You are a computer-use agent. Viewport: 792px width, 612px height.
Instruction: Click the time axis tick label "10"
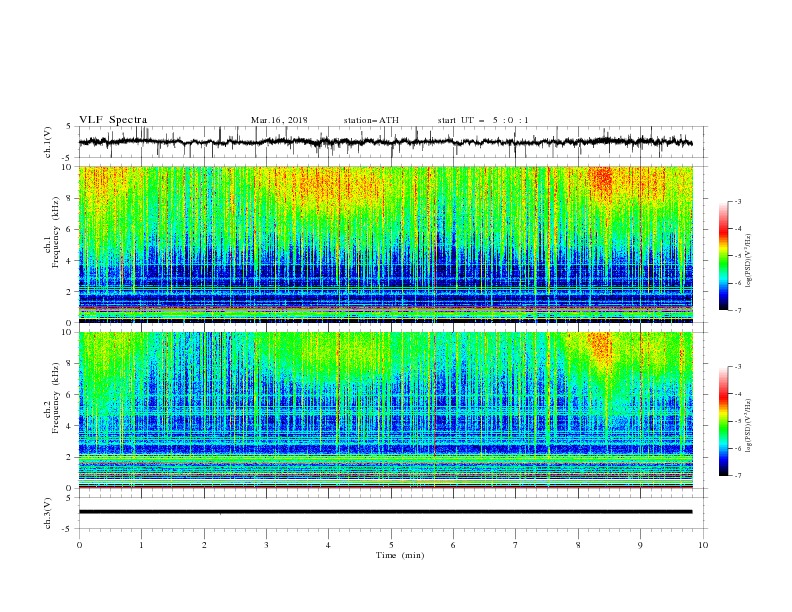[x=703, y=545]
